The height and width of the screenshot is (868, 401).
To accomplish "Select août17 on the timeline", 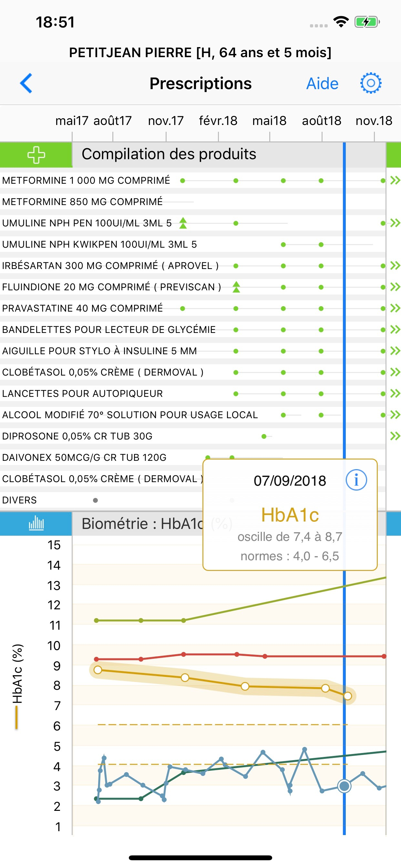I will pos(113,121).
